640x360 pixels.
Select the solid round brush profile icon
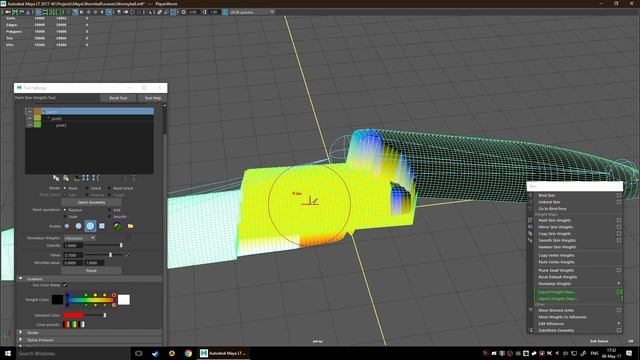90,226
